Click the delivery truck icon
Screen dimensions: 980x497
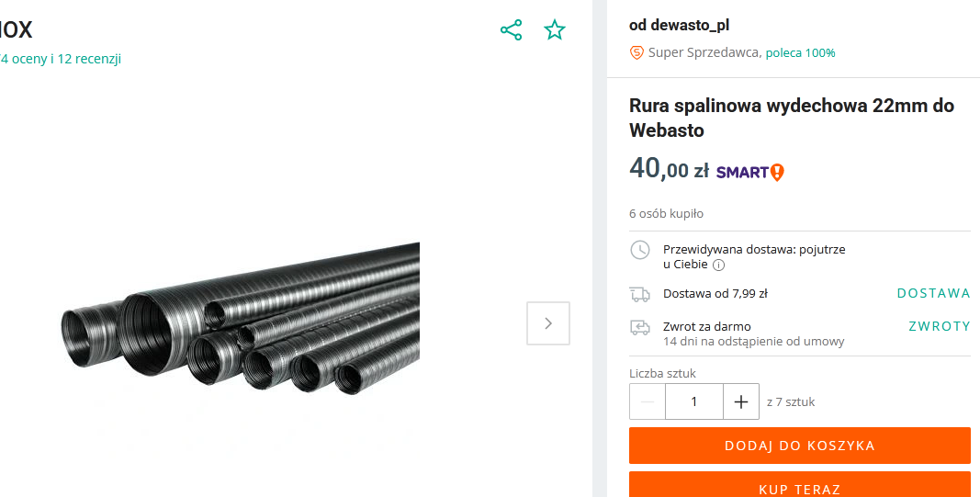click(639, 294)
